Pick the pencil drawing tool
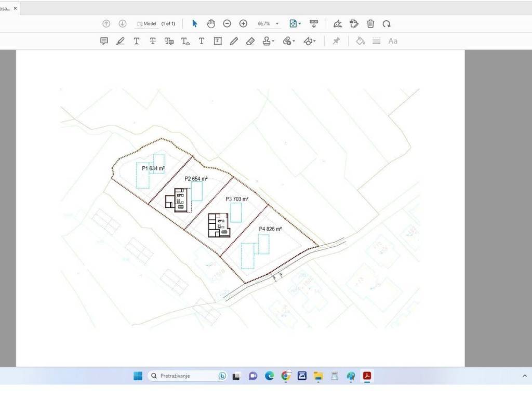 pos(234,41)
